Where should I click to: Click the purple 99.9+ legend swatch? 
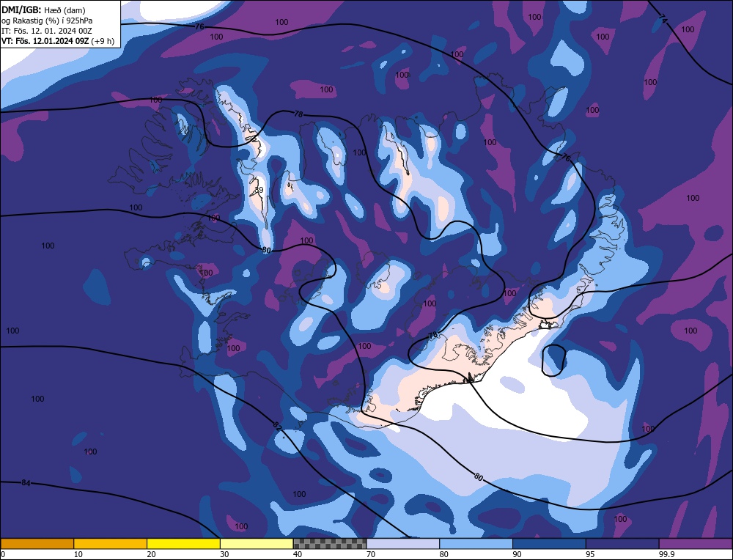(696, 544)
